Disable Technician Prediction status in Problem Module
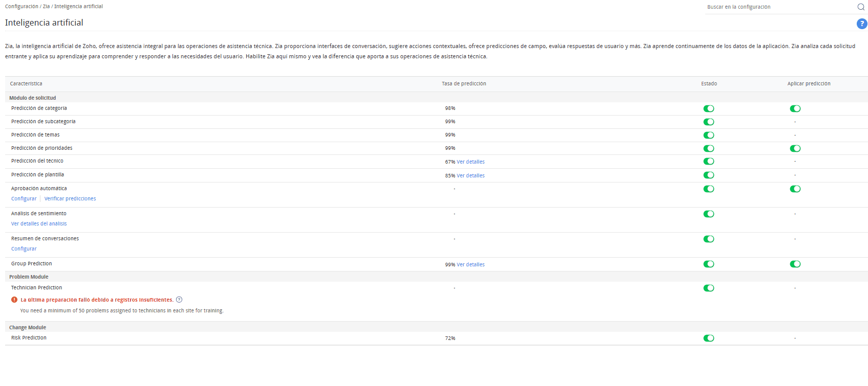This screenshot has width=868, height=386. click(x=708, y=288)
